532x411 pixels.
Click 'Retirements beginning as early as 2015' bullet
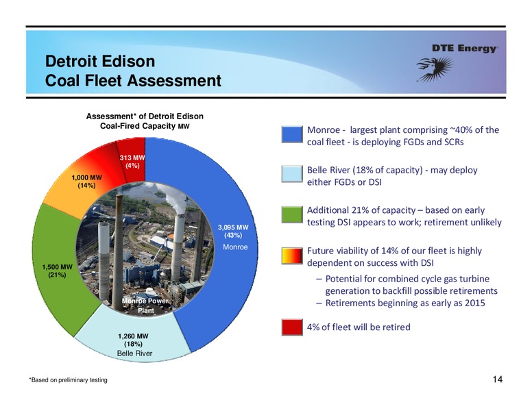(400, 303)
